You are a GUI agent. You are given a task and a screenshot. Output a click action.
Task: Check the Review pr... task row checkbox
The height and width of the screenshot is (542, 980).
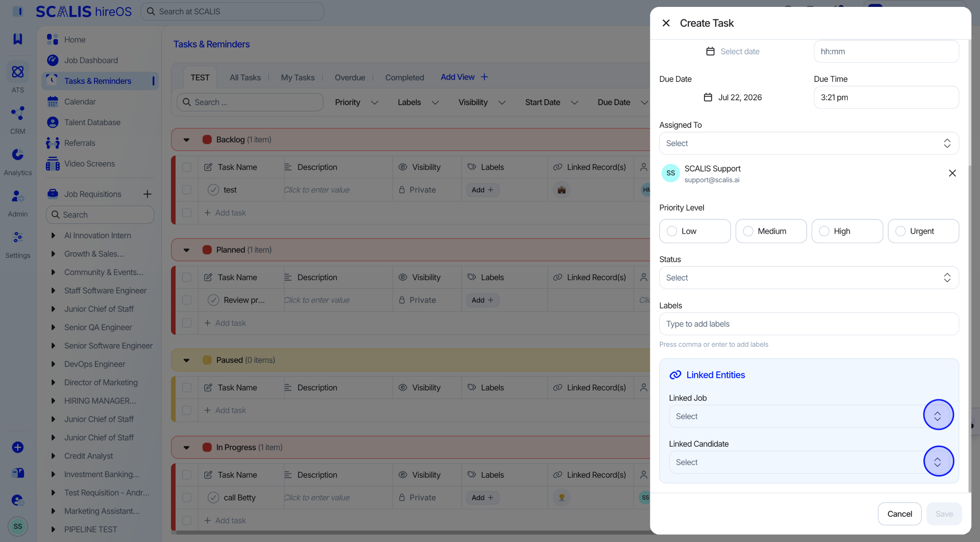click(x=187, y=300)
